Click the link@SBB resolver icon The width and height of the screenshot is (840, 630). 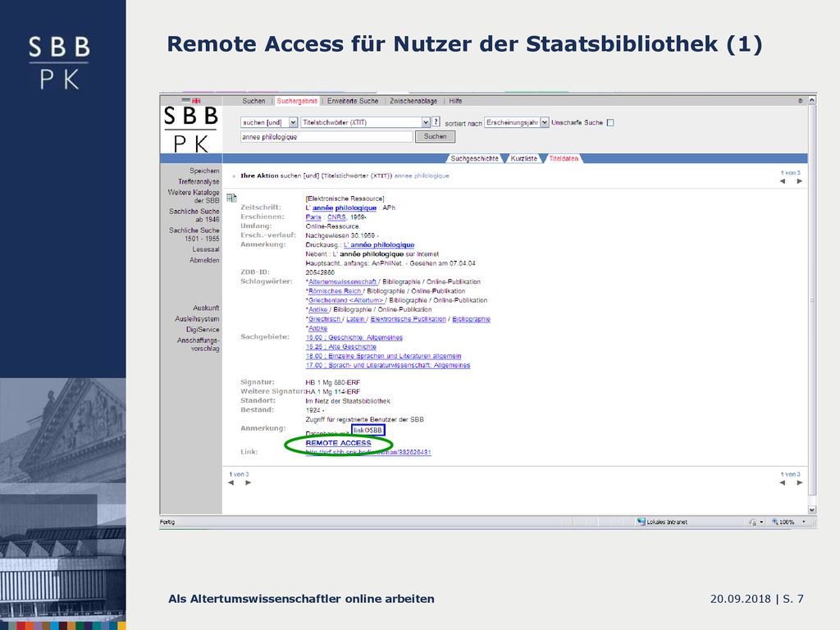point(368,430)
